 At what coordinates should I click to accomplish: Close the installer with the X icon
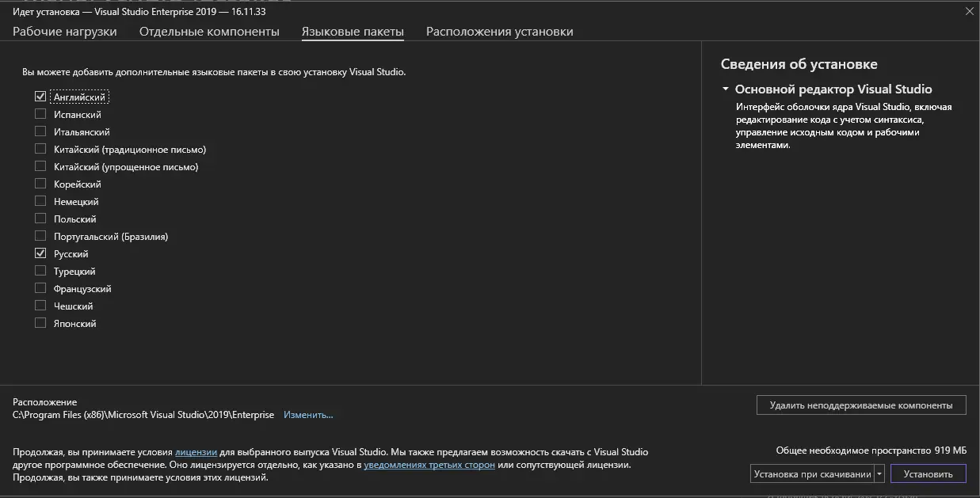pos(969,11)
